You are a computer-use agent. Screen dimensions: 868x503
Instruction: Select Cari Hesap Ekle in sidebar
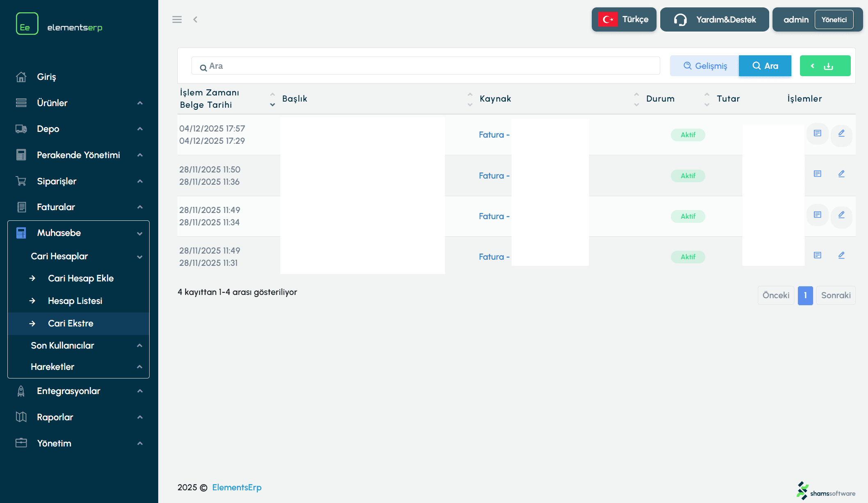point(81,279)
